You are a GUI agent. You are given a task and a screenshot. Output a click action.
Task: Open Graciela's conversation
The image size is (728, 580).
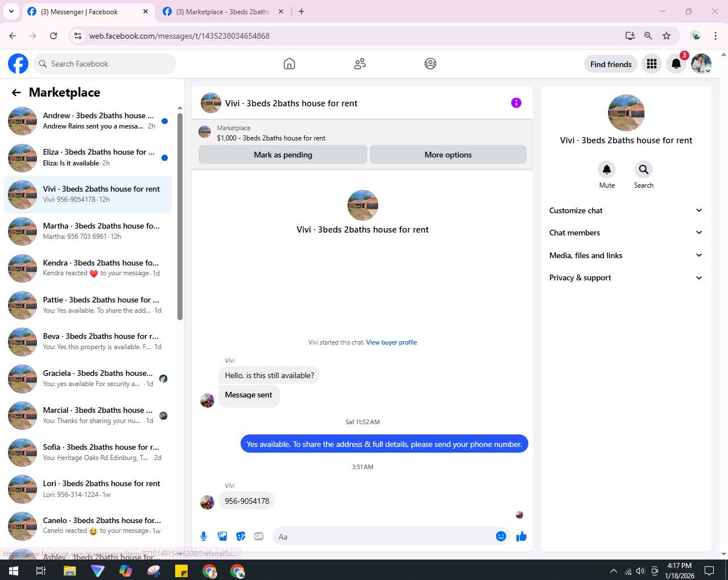click(88, 379)
